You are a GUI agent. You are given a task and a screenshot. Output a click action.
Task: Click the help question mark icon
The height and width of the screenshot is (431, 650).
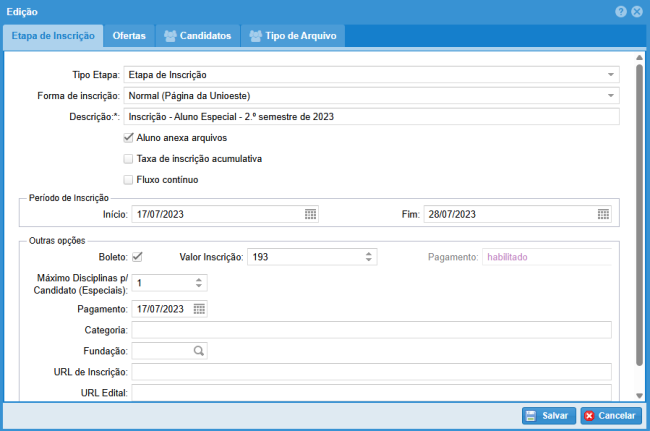[x=621, y=11]
